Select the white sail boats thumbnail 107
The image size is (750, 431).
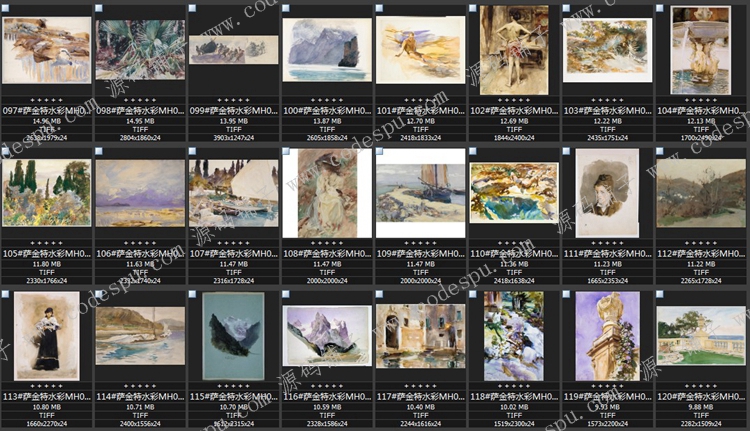click(233, 193)
